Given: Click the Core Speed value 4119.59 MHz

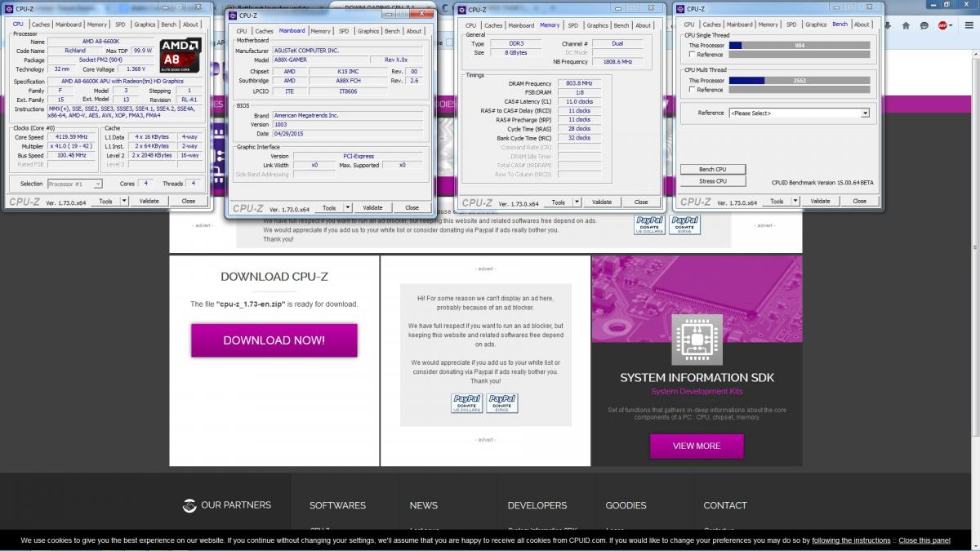Looking at the screenshot, I should click(x=73, y=136).
